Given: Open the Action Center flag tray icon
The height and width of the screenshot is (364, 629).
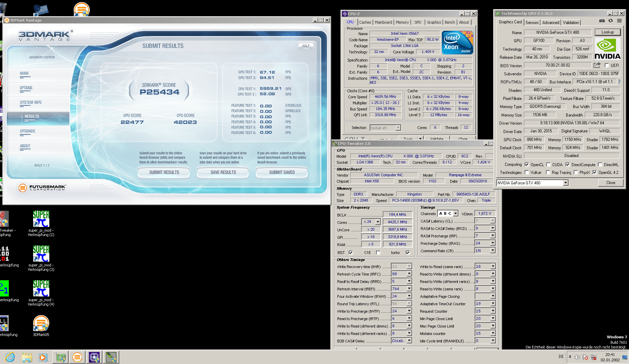Looking at the screenshot, I should [x=585, y=357].
